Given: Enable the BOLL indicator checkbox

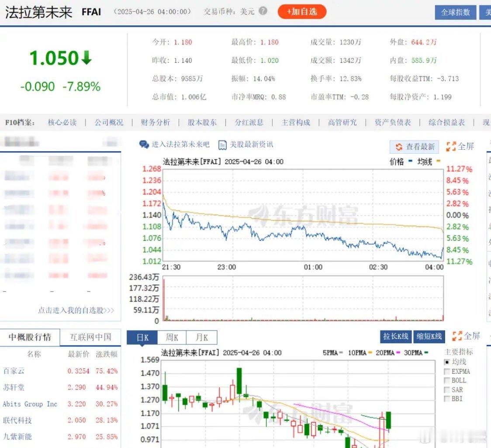Looking at the screenshot, I should pyautogui.click(x=447, y=381).
